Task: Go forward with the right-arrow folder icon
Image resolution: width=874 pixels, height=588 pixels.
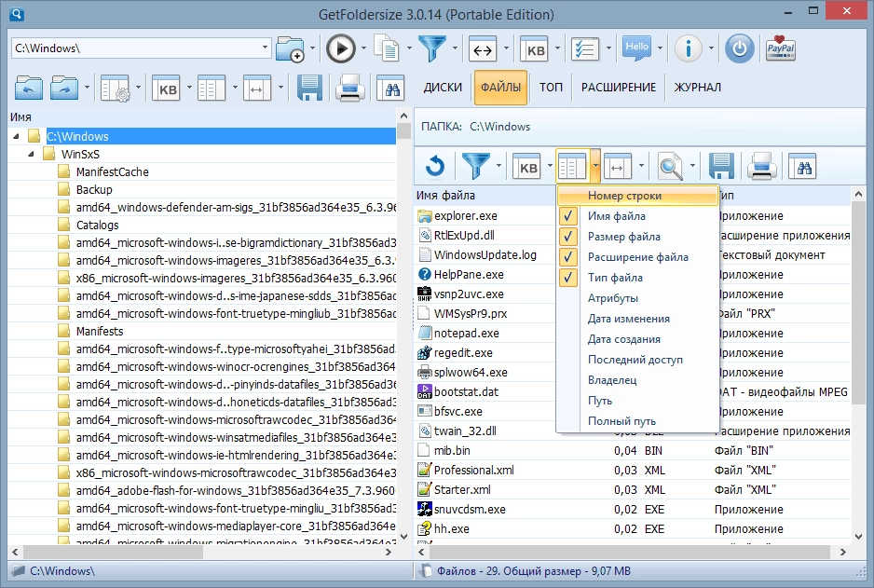Action: pos(64,88)
